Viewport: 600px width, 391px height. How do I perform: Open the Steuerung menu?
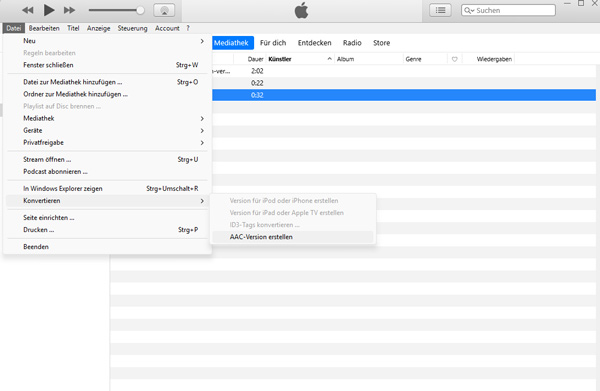click(x=132, y=28)
